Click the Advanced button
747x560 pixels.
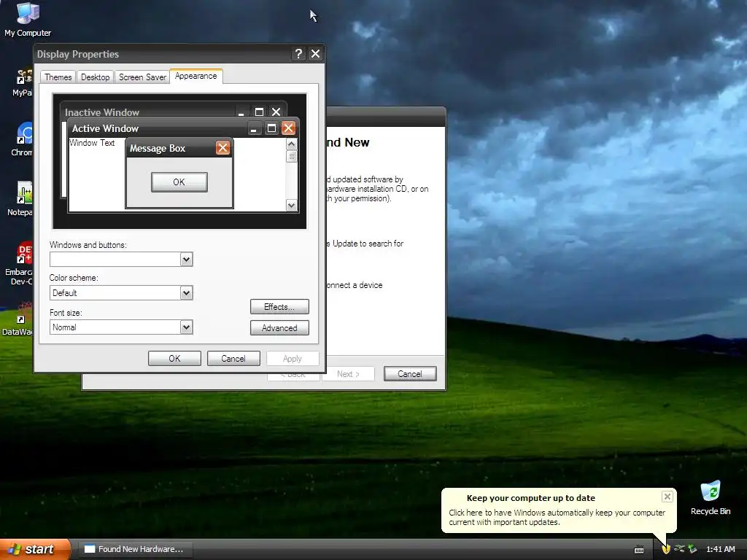coord(279,327)
